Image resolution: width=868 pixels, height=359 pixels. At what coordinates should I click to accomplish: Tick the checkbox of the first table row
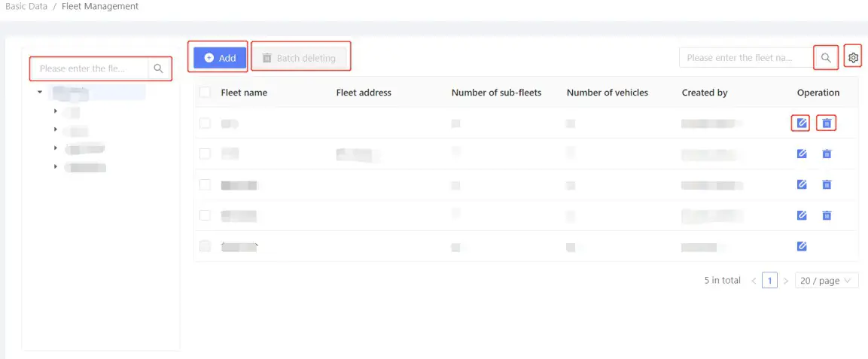click(x=205, y=123)
